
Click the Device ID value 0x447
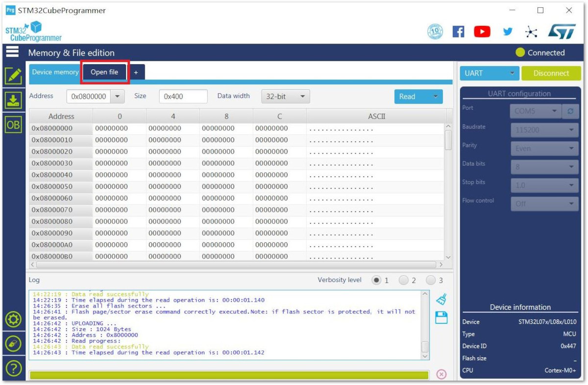click(x=568, y=346)
